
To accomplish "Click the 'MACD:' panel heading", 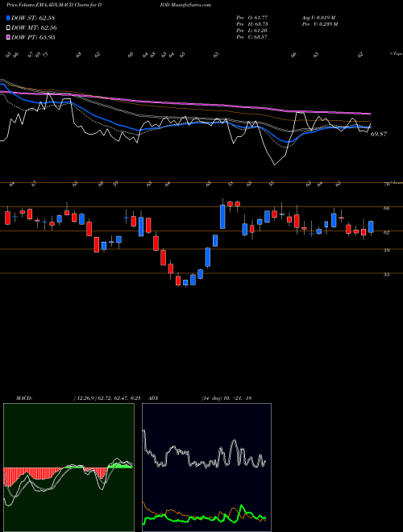I will 23,398.
